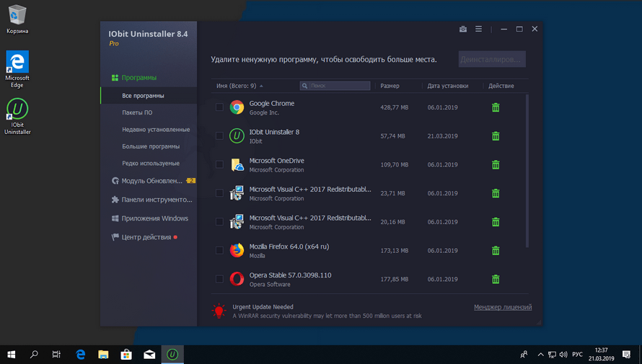Click the search magnifier icon in list header
Viewport: 642px width, 364px height.
(x=304, y=86)
